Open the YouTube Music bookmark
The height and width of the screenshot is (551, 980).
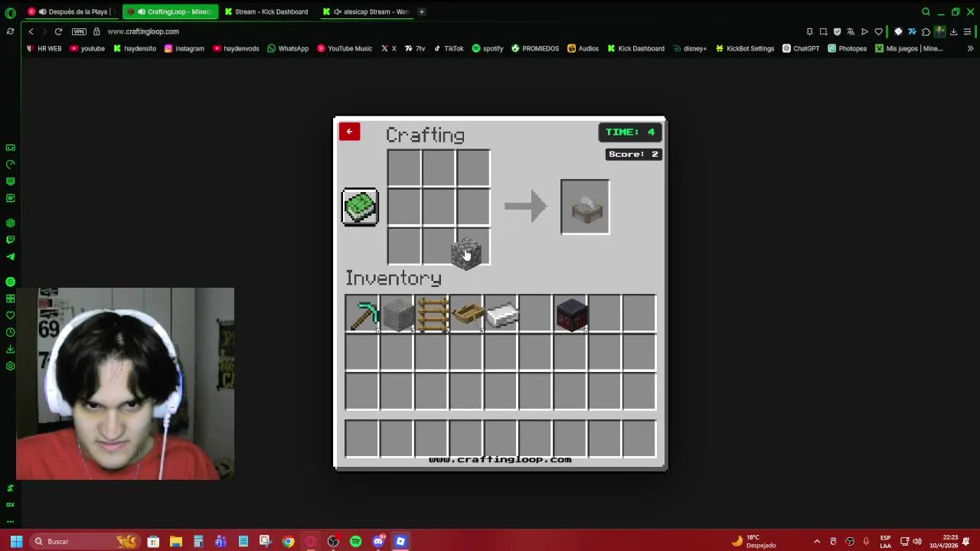345,48
